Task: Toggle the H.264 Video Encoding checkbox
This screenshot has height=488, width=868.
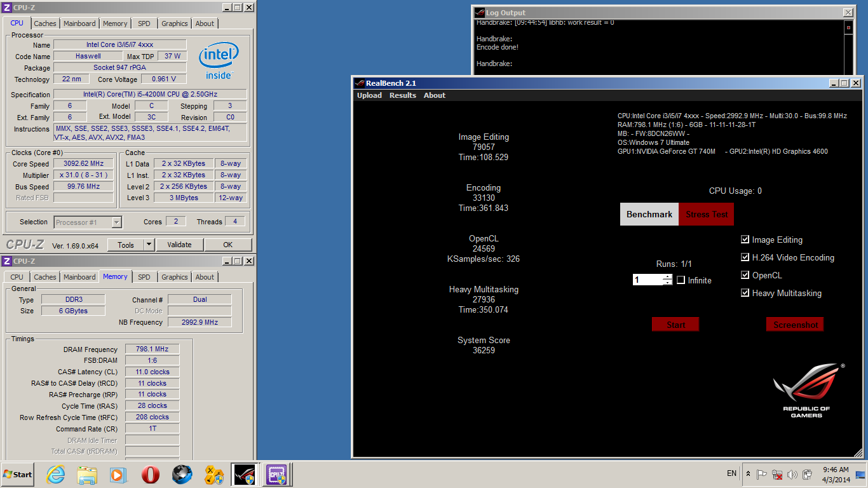Action: click(x=745, y=257)
